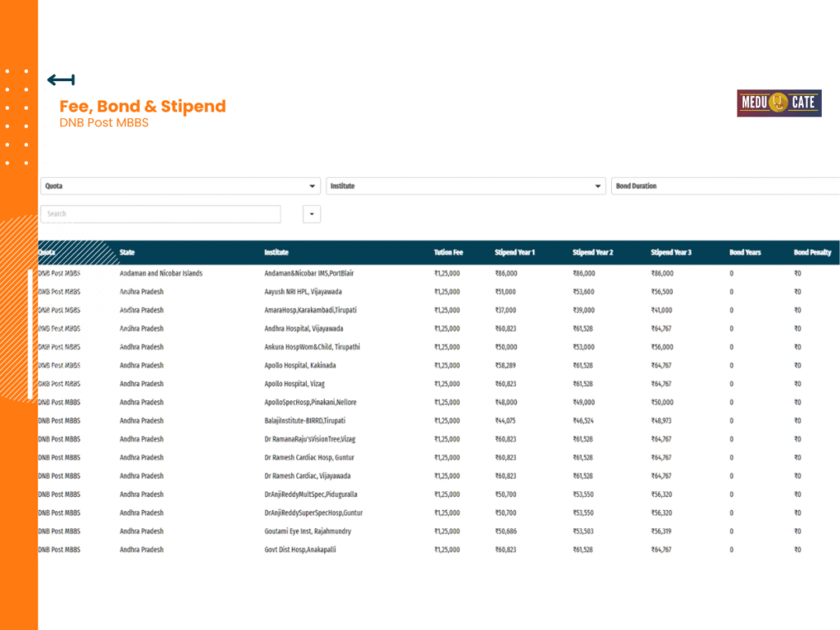Select AmaraHosp,Karakambadi,Tirupati institute
The width and height of the screenshot is (840, 630).
(310, 310)
